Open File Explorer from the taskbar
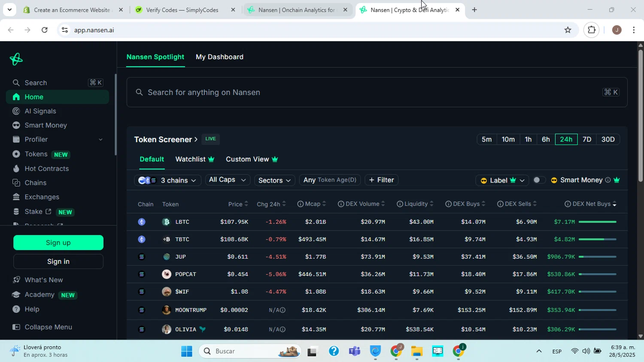Image resolution: width=644 pixels, height=362 pixels. point(416,351)
